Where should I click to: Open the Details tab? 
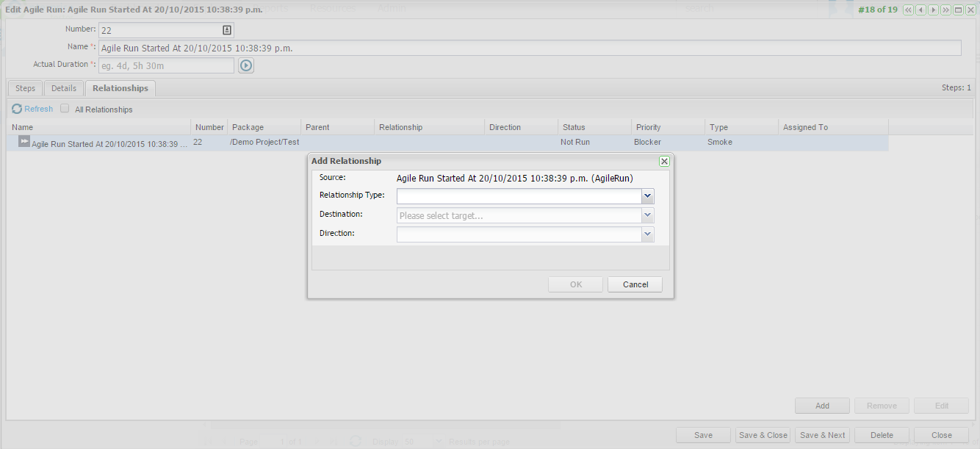(64, 88)
